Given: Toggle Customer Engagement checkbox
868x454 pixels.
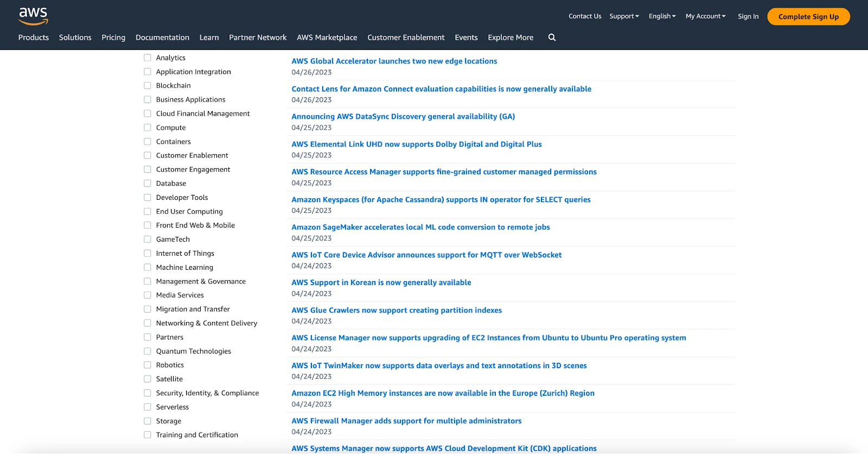Looking at the screenshot, I should coord(148,169).
